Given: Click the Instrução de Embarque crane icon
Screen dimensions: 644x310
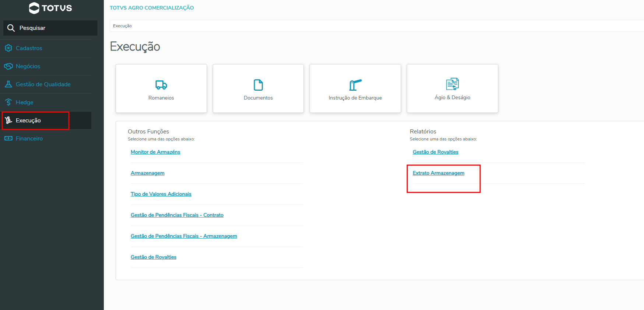Looking at the screenshot, I should click(x=355, y=85).
